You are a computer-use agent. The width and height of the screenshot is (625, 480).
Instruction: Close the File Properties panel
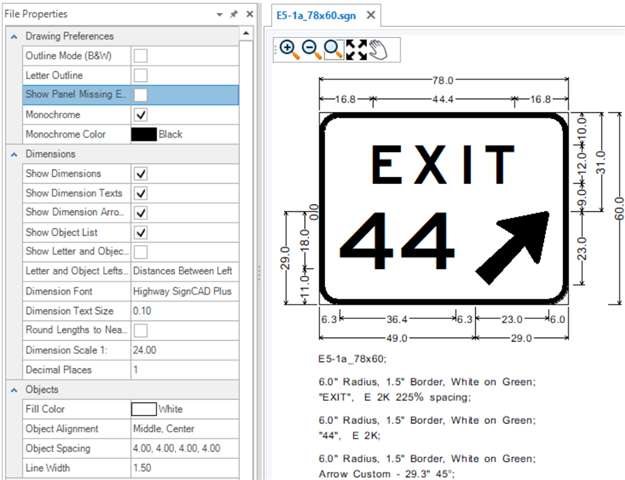point(247,16)
